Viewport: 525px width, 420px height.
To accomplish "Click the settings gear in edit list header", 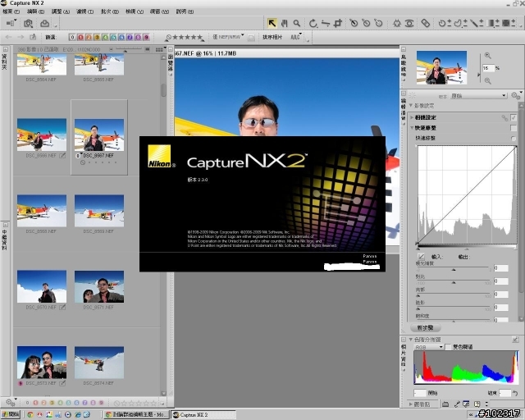I will coord(516,96).
